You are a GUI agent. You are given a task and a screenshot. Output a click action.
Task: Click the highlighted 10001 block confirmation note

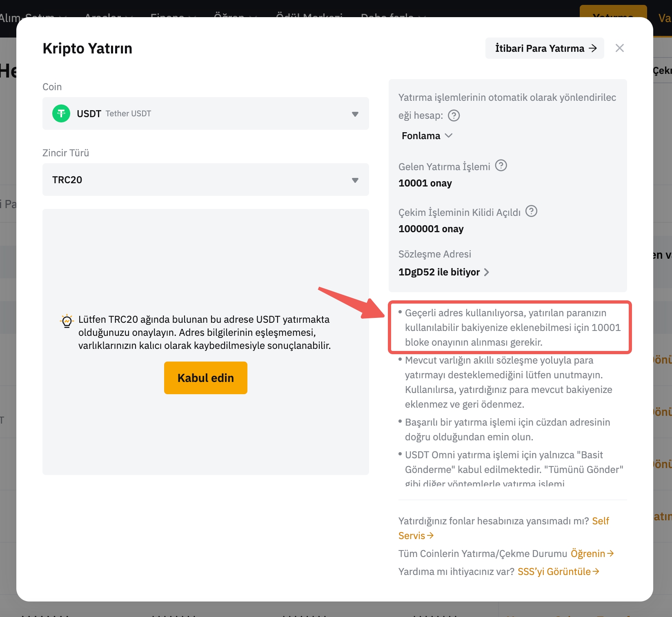click(x=510, y=327)
